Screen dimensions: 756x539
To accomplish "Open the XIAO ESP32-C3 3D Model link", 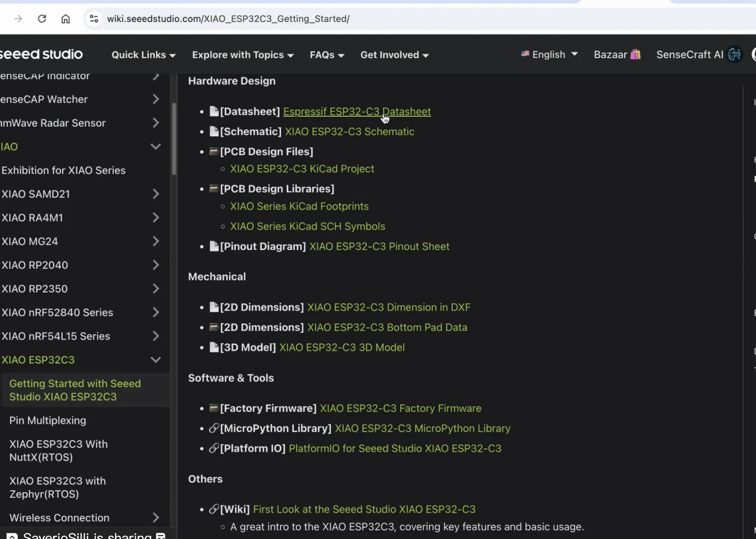I will [342, 348].
